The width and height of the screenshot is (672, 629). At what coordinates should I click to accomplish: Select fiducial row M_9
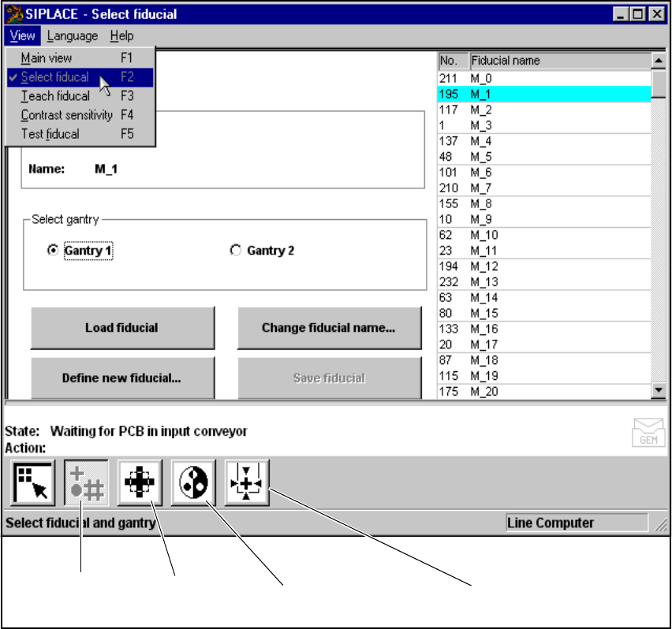tap(544, 219)
